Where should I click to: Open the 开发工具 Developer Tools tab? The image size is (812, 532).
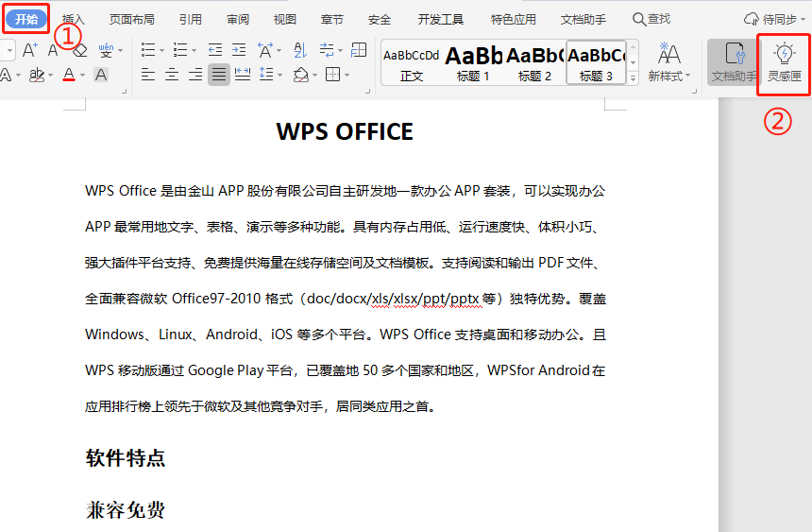click(x=440, y=19)
